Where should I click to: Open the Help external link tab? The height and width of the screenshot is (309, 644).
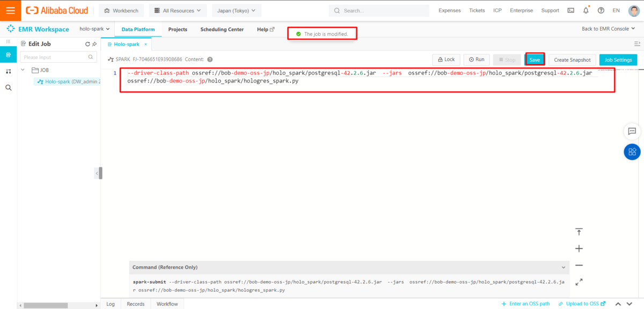pyautogui.click(x=266, y=30)
